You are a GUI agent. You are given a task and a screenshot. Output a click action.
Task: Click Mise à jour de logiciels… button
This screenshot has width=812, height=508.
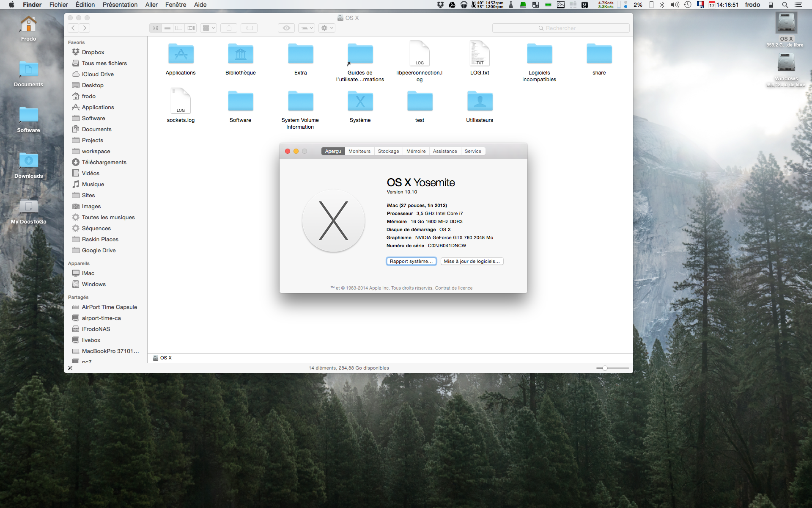[472, 261]
